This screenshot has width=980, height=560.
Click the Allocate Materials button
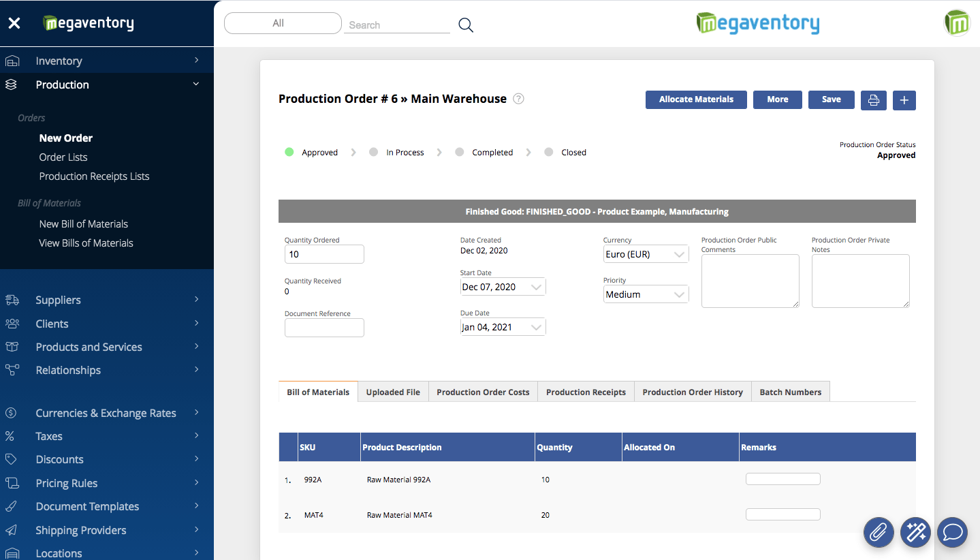pyautogui.click(x=696, y=99)
